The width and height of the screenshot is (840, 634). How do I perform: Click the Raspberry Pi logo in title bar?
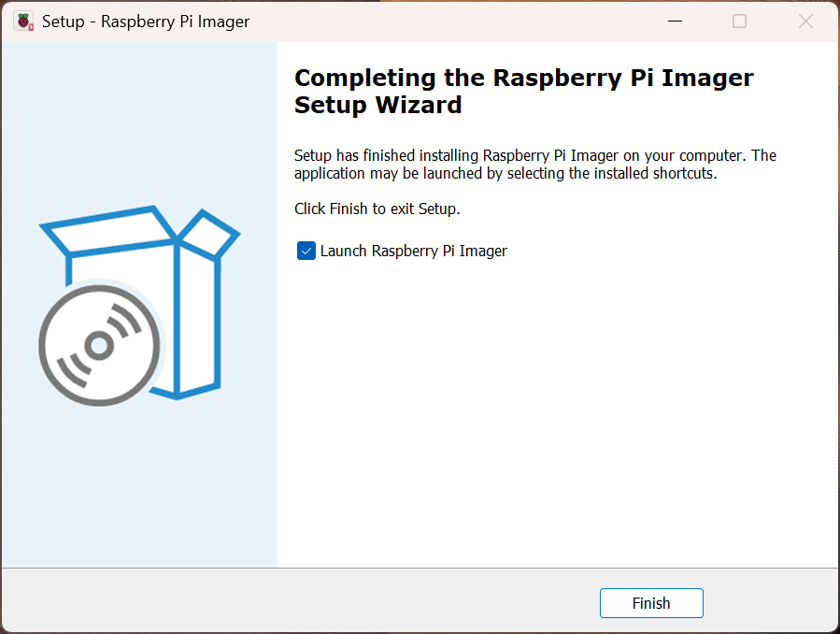click(23, 22)
